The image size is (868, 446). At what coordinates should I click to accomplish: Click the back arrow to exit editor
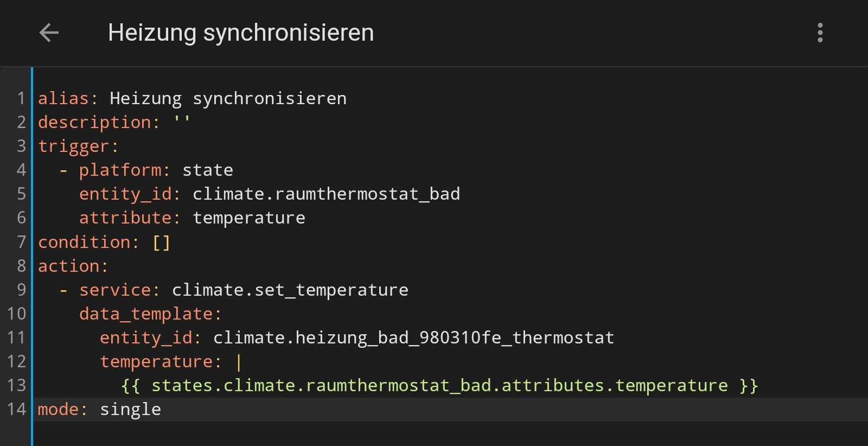coord(49,33)
